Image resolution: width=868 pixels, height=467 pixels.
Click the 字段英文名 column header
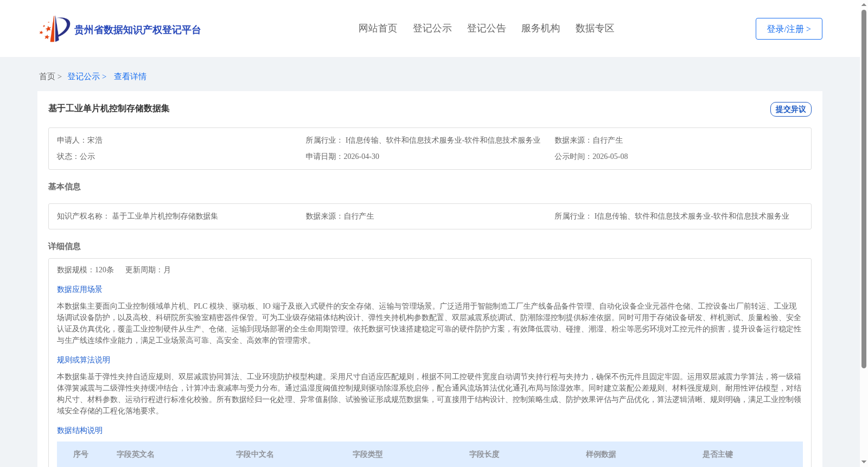(136, 455)
